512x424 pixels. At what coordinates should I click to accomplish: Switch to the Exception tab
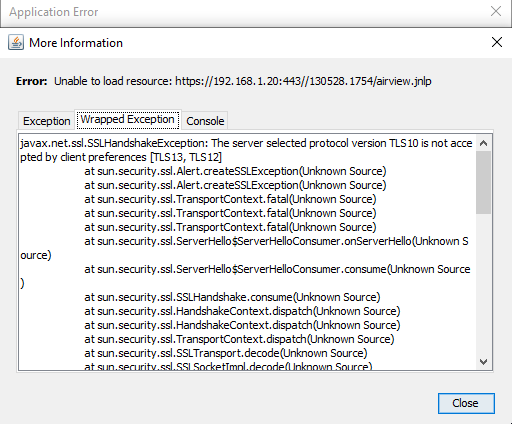pos(47,121)
